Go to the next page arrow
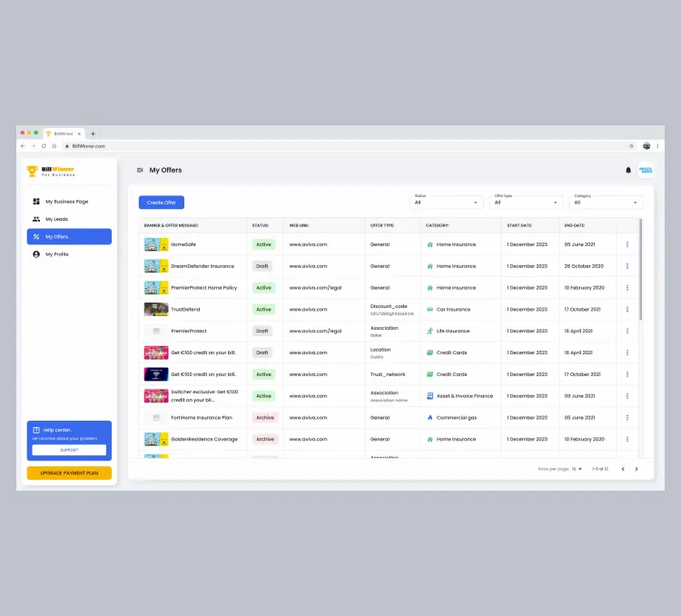Image resolution: width=681 pixels, height=616 pixels. 637,469
